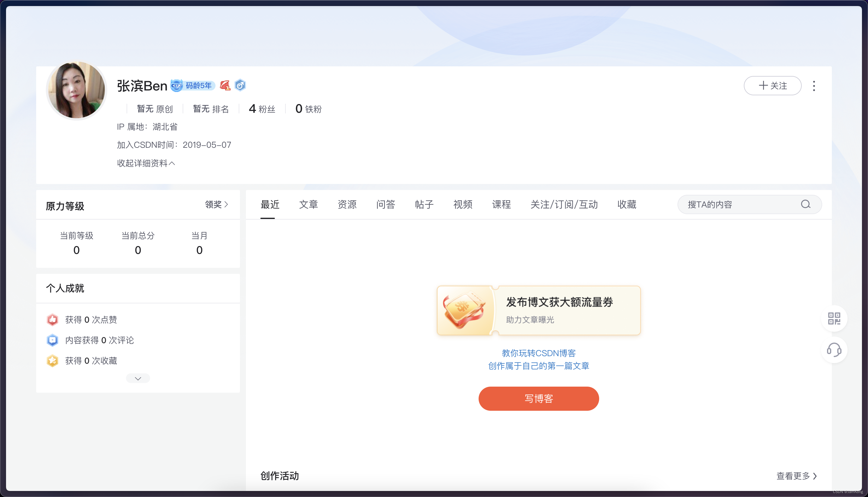Switch to the 收藏 tab

tap(627, 204)
